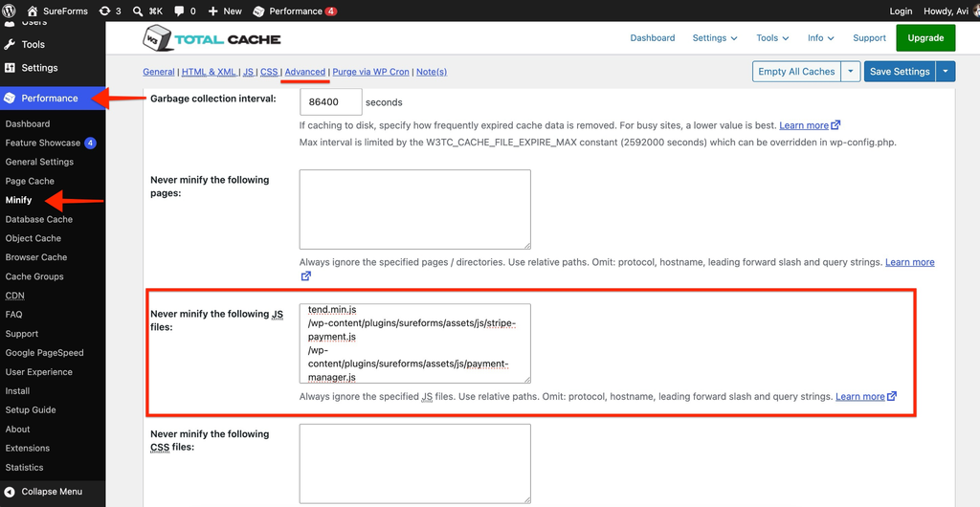Open the Dashboard link in plugin header
980x507 pixels.
click(x=653, y=38)
